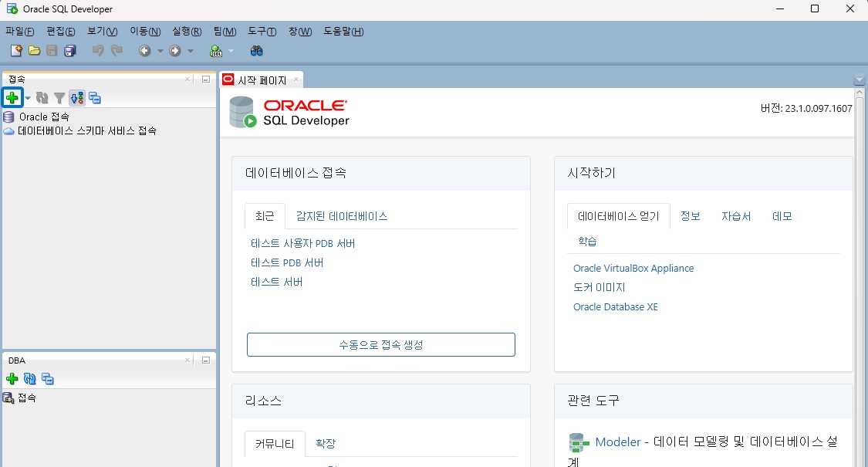Click the single-disk Save toolbar icon
This screenshot has height=467, width=868.
(52, 51)
